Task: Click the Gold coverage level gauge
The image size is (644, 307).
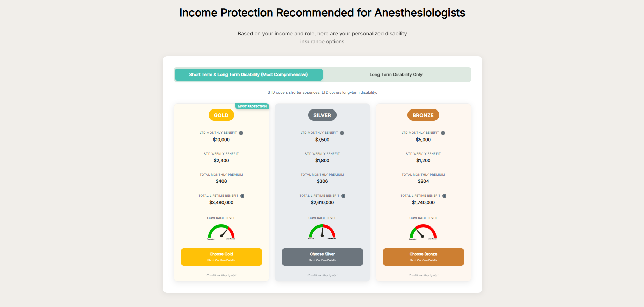Action: click(221, 232)
